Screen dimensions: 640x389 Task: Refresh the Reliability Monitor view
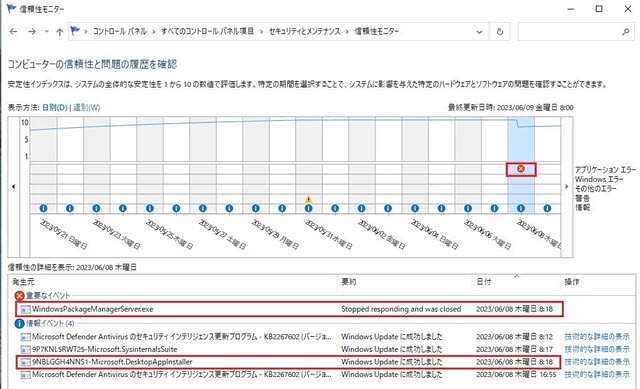pos(500,31)
